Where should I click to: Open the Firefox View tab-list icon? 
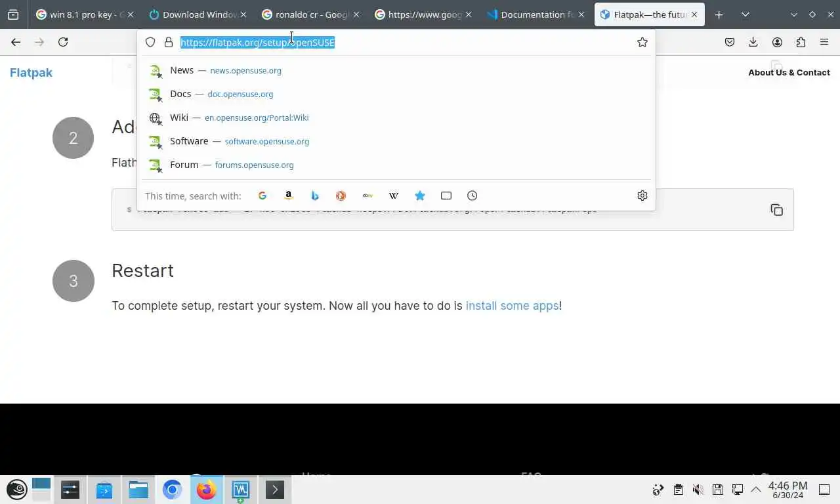pos(13,14)
